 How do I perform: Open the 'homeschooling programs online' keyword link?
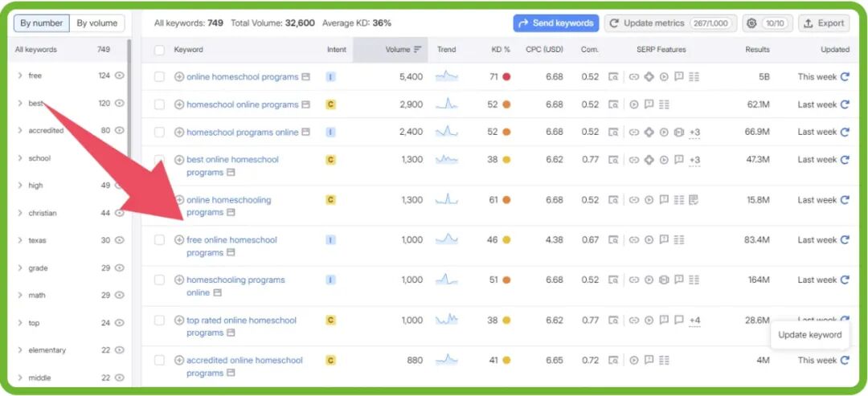pyautogui.click(x=235, y=280)
